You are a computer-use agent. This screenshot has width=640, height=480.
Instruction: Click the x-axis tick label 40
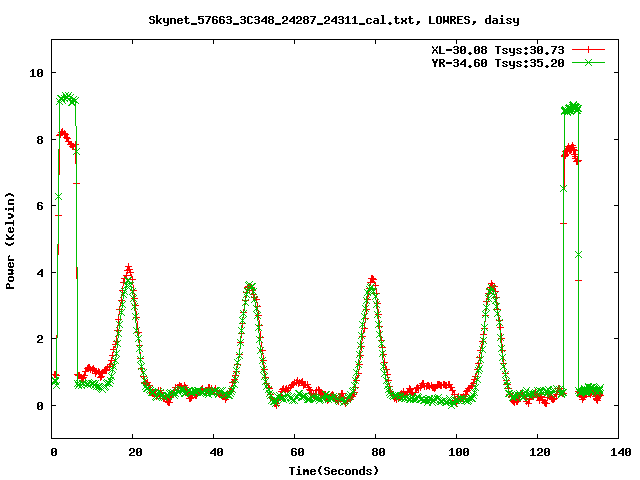coord(216,452)
